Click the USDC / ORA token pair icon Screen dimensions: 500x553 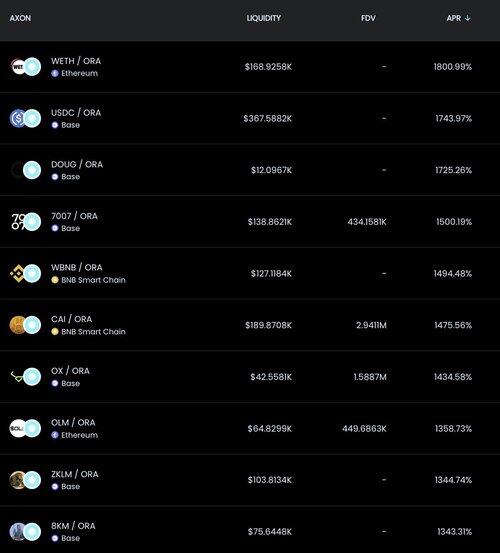25,118
